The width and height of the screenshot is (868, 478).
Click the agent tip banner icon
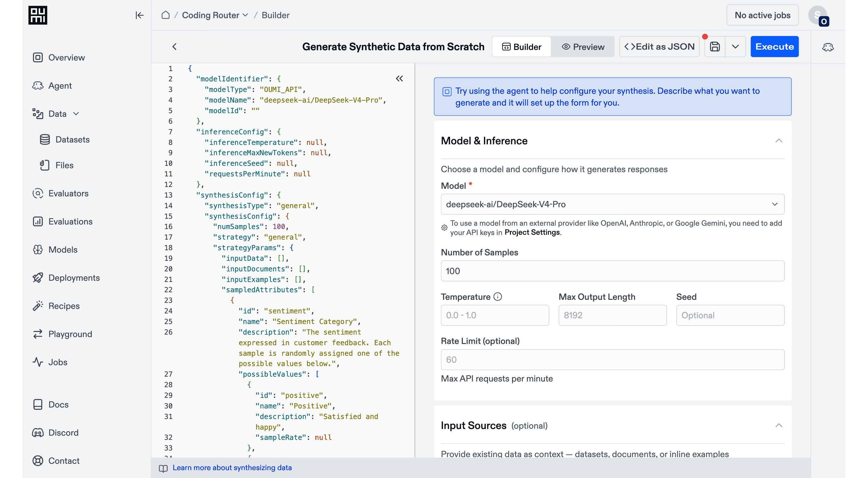(447, 92)
